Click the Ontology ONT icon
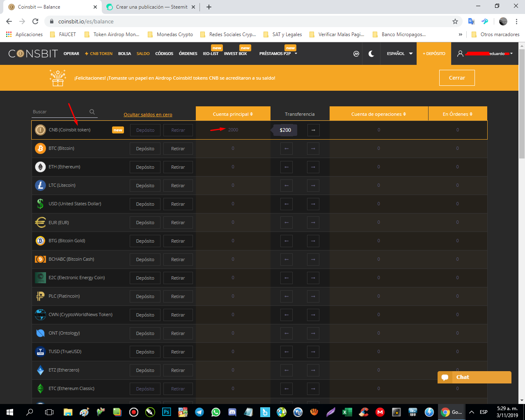Image resolution: width=525 pixels, height=420 pixels. coord(40,333)
